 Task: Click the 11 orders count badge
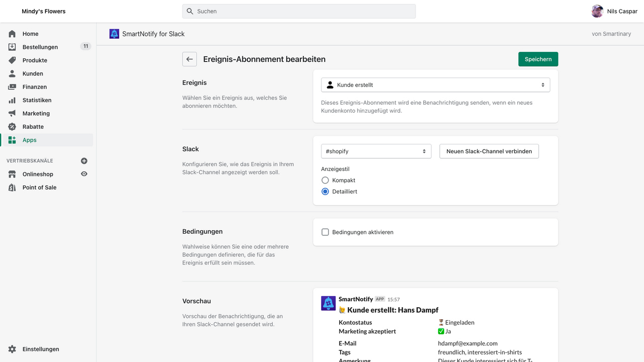tap(86, 46)
